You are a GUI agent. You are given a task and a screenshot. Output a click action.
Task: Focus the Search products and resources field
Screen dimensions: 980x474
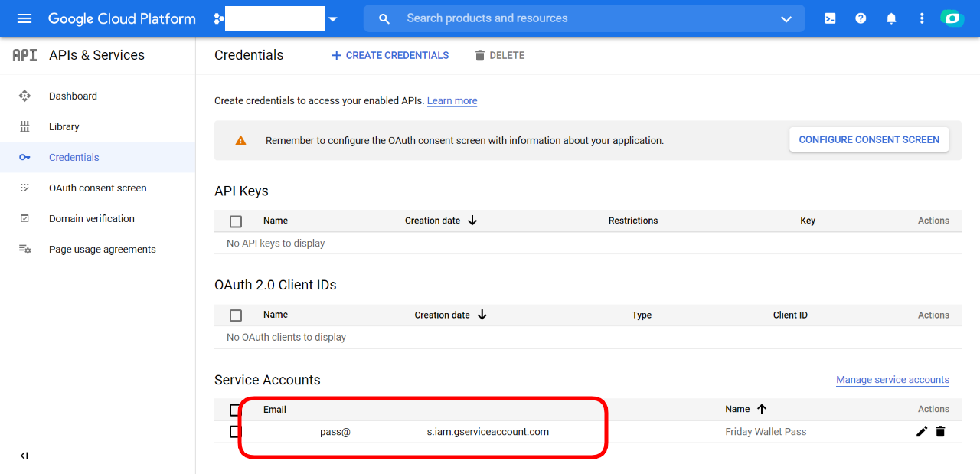[x=584, y=18]
